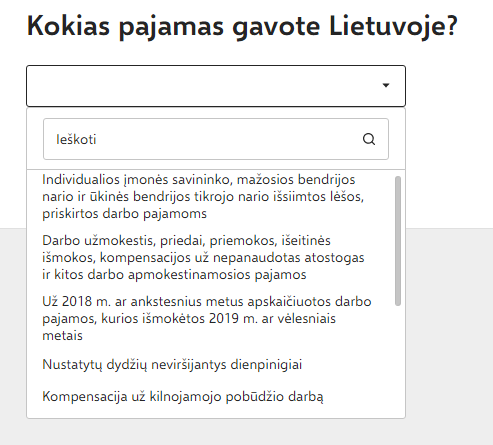Screen dimensions: 493x445
Task: Click scrollbar track below the thumb
Action: click(x=398, y=360)
